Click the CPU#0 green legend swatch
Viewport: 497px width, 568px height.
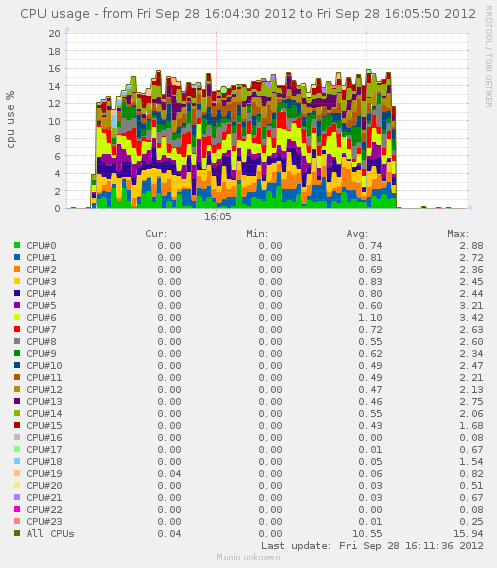point(17,245)
